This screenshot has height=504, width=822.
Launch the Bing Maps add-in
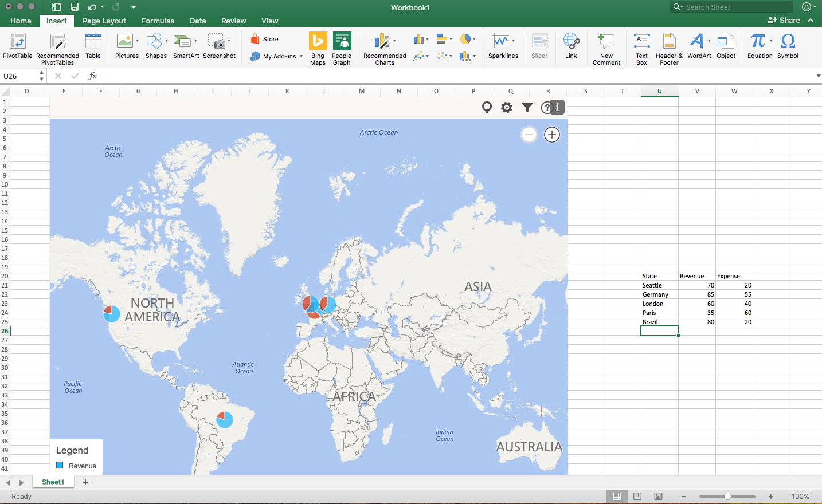tap(318, 49)
